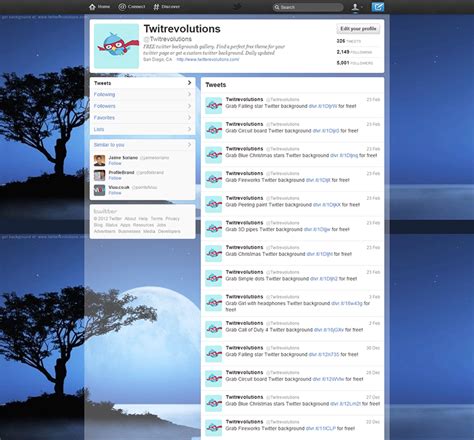Image resolution: width=474 pixels, height=440 pixels.
Task: Follow Jaime Soriano
Action: tap(115, 163)
